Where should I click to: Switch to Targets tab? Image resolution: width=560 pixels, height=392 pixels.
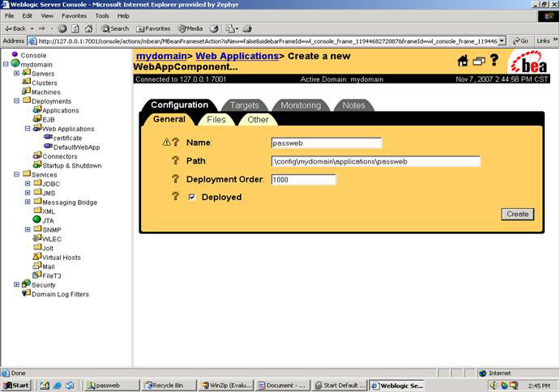point(244,105)
